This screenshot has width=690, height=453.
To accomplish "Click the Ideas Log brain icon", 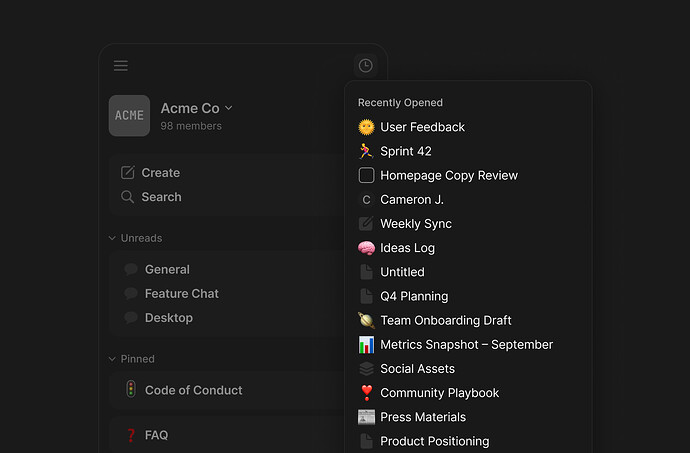I will point(366,248).
